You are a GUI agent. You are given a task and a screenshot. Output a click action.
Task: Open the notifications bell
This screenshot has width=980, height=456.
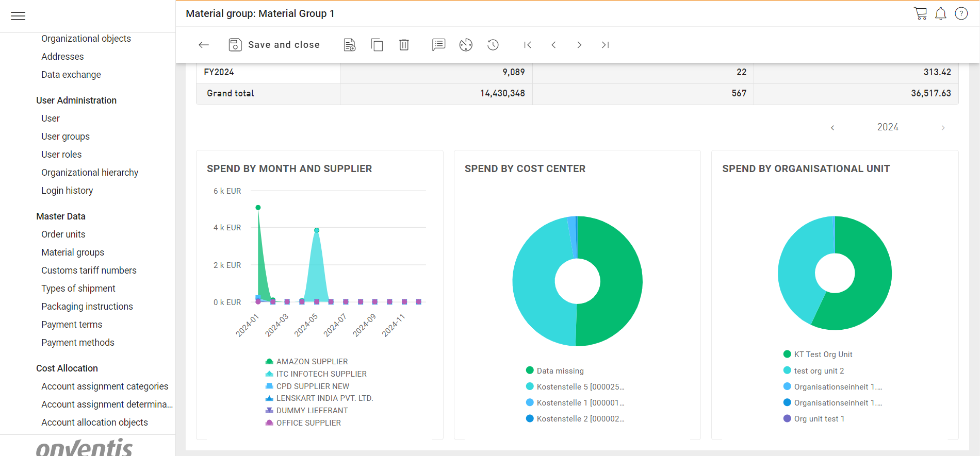pyautogui.click(x=941, y=13)
